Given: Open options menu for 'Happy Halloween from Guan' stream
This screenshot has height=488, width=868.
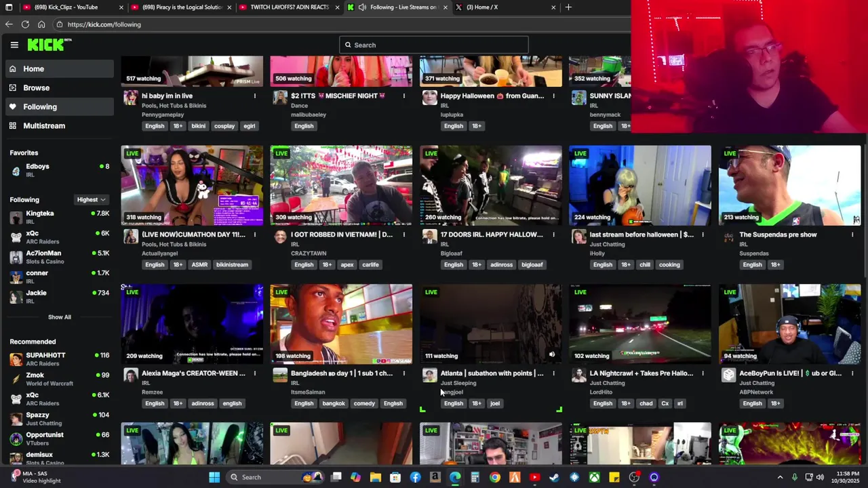Looking at the screenshot, I should point(553,96).
